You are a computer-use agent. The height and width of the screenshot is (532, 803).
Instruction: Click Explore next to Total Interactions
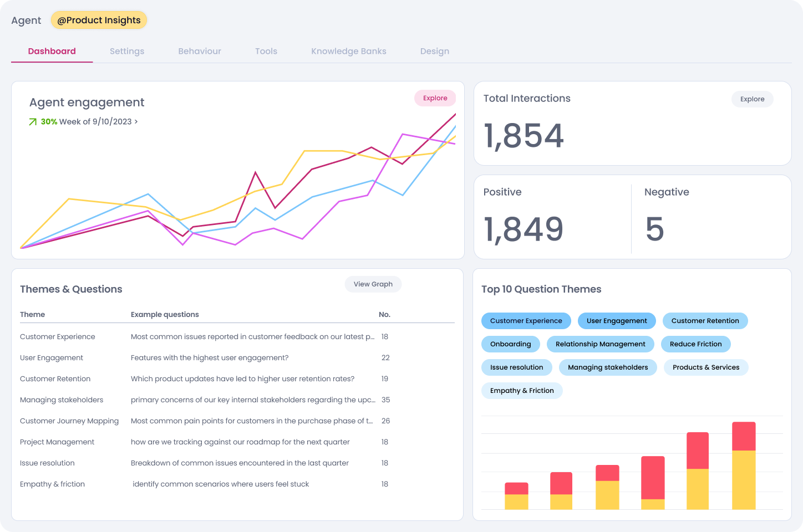tap(752, 99)
